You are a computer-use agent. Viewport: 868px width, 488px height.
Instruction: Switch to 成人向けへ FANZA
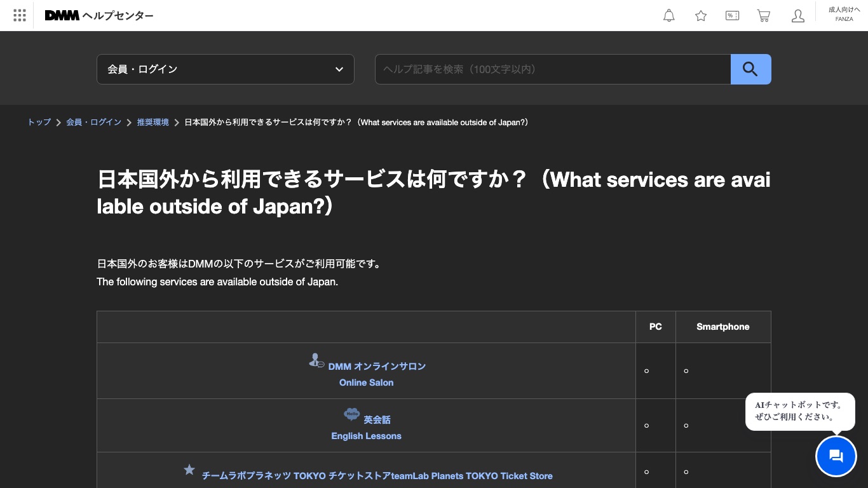844,14
